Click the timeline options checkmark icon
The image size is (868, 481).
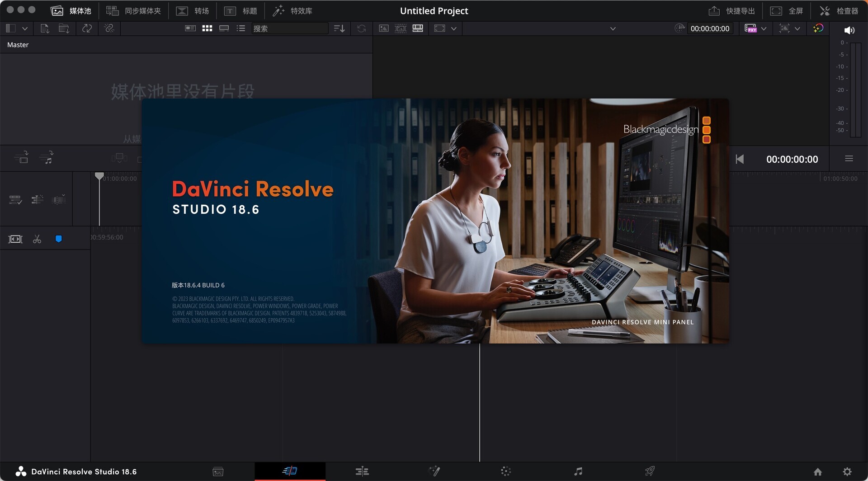click(15, 199)
